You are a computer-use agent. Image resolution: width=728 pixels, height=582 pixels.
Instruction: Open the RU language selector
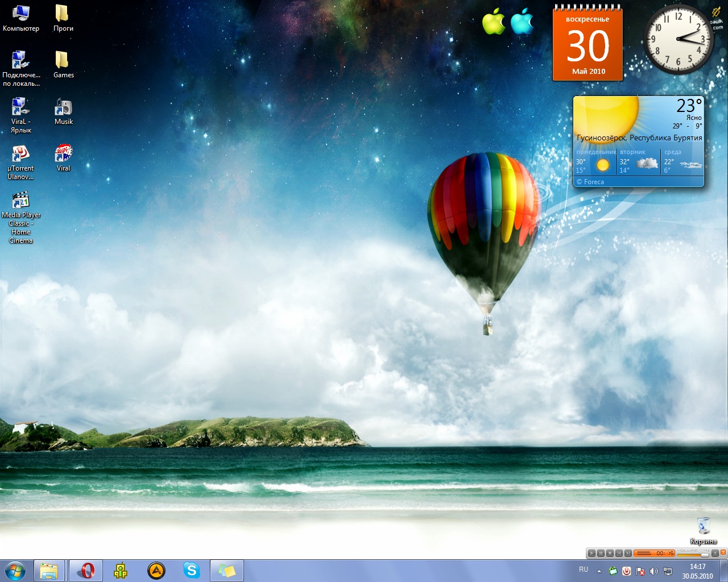click(584, 569)
